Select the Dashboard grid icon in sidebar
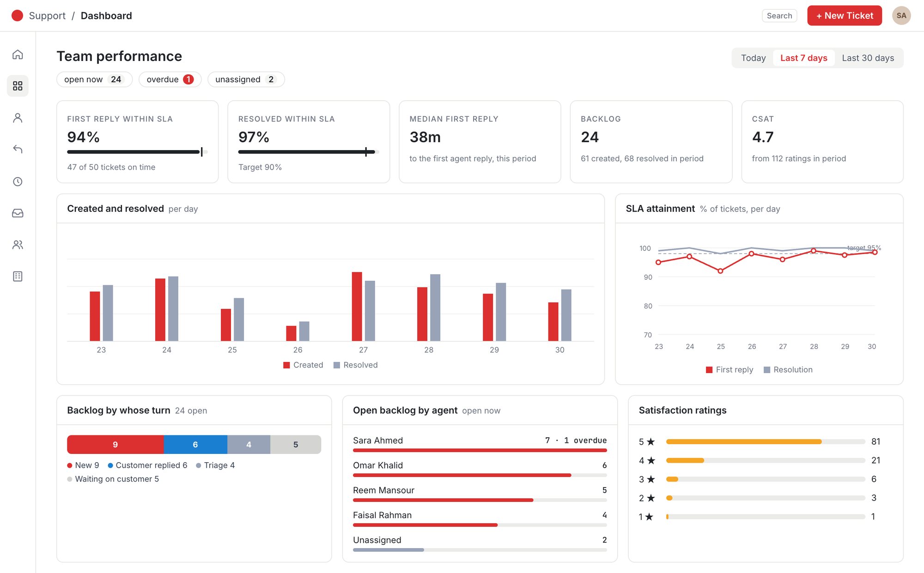The width and height of the screenshot is (924, 573). (x=18, y=86)
